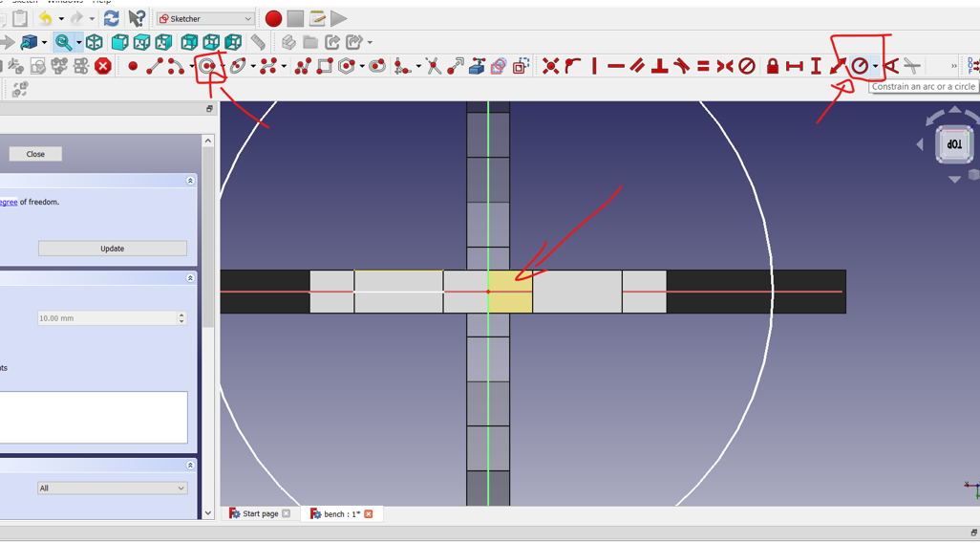Apply Horizontal distance constraint icon
The width and height of the screenshot is (980, 543).
click(x=795, y=66)
